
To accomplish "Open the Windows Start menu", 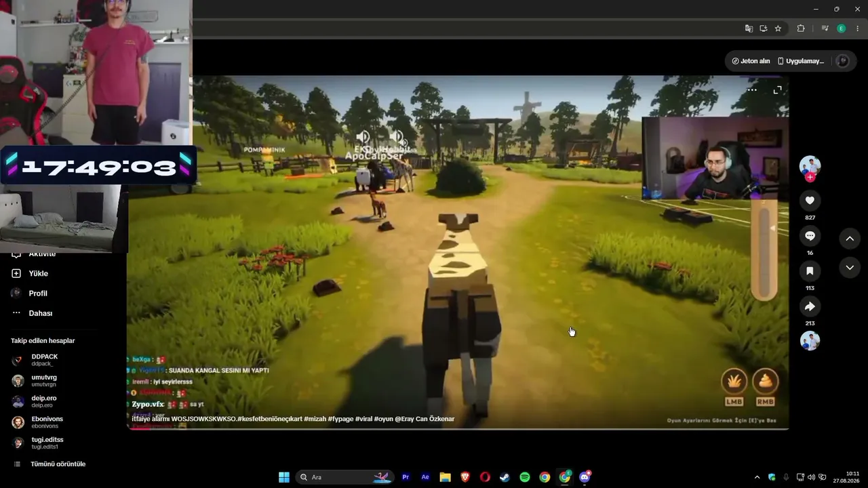I will point(284,477).
